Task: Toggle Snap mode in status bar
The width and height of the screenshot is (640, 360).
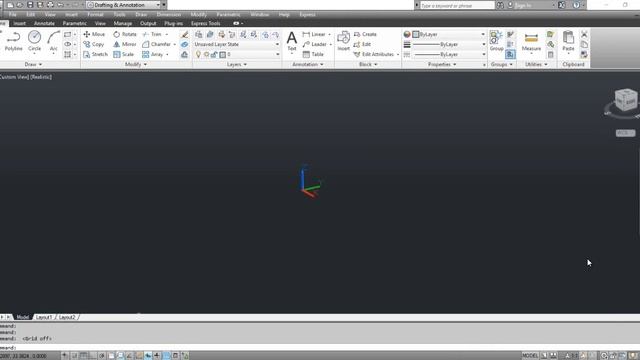Action: 74,356
